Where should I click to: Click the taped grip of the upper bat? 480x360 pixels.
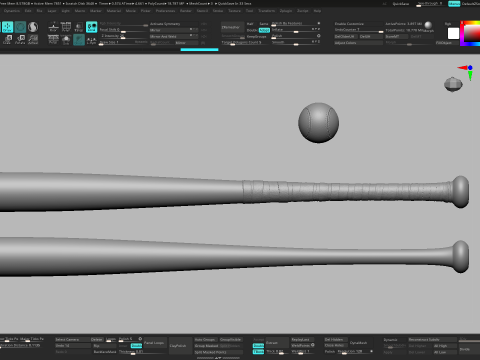click(x=347, y=192)
